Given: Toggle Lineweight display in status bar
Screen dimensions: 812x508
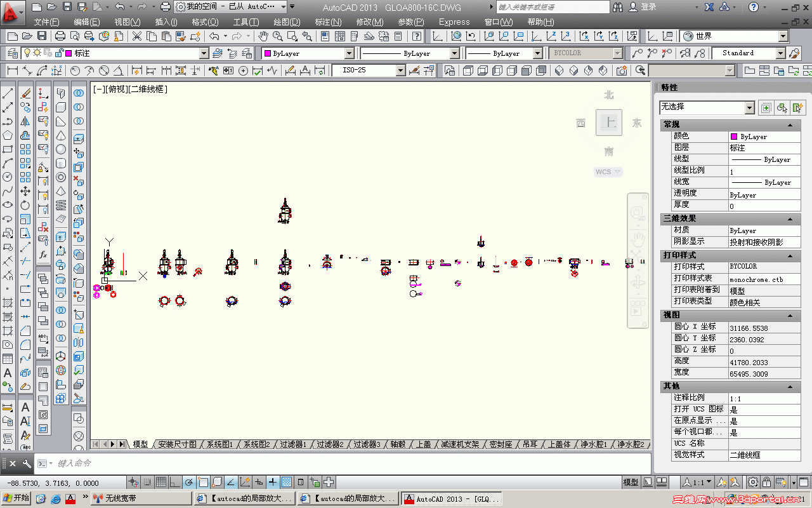Looking at the screenshot, I should click(272, 482).
